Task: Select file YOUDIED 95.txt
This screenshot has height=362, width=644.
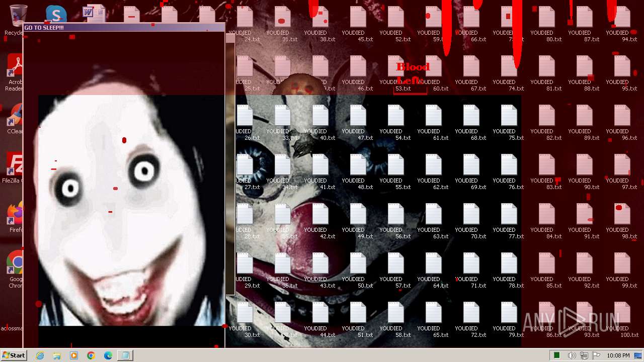Action: (622, 73)
